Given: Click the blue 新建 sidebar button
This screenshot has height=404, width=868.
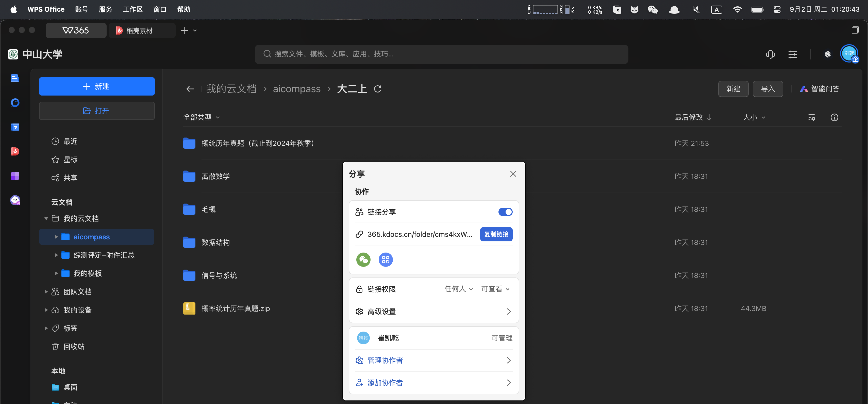Looking at the screenshot, I should pyautogui.click(x=97, y=86).
